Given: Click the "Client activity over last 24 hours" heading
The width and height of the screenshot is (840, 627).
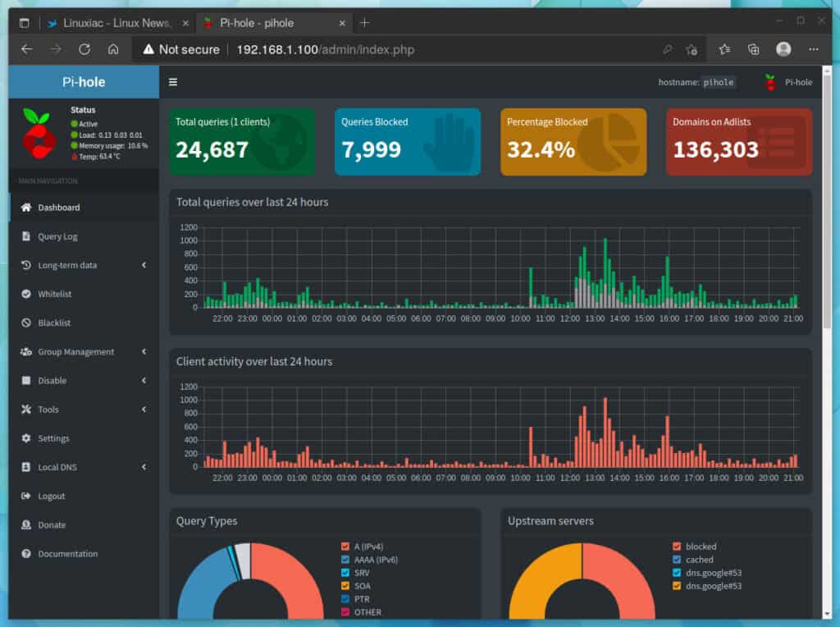Looking at the screenshot, I should (254, 362).
